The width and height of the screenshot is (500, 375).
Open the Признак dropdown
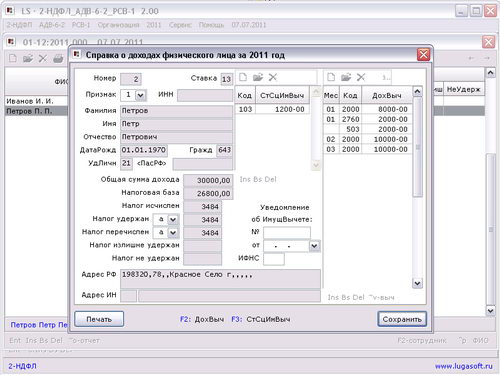pyautogui.click(x=141, y=95)
